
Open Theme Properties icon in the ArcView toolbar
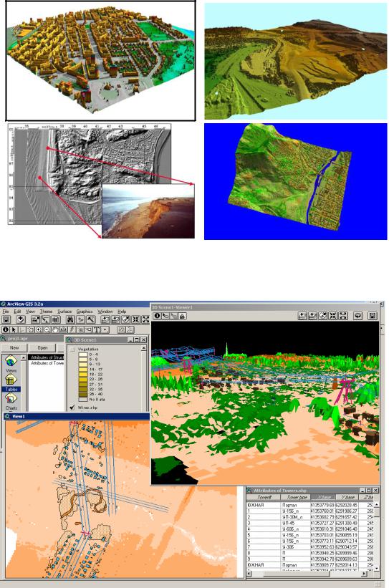35,319
